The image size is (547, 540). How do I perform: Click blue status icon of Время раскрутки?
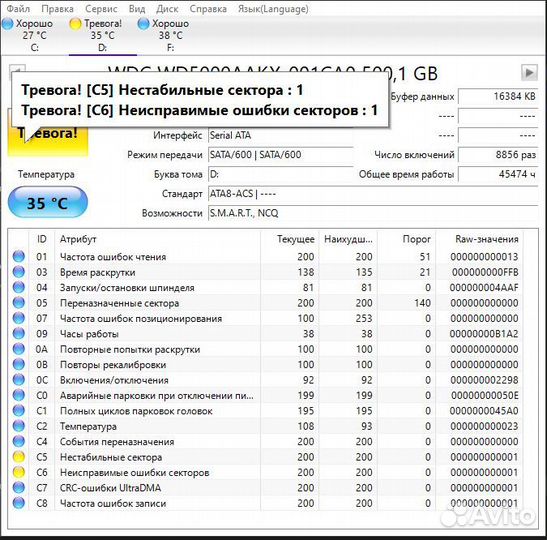19,272
